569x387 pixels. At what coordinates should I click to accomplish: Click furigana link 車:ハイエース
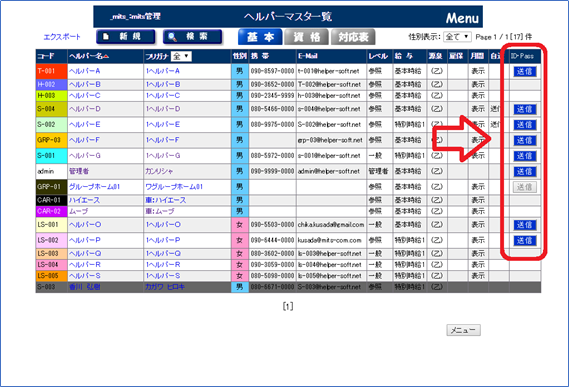coord(165,200)
